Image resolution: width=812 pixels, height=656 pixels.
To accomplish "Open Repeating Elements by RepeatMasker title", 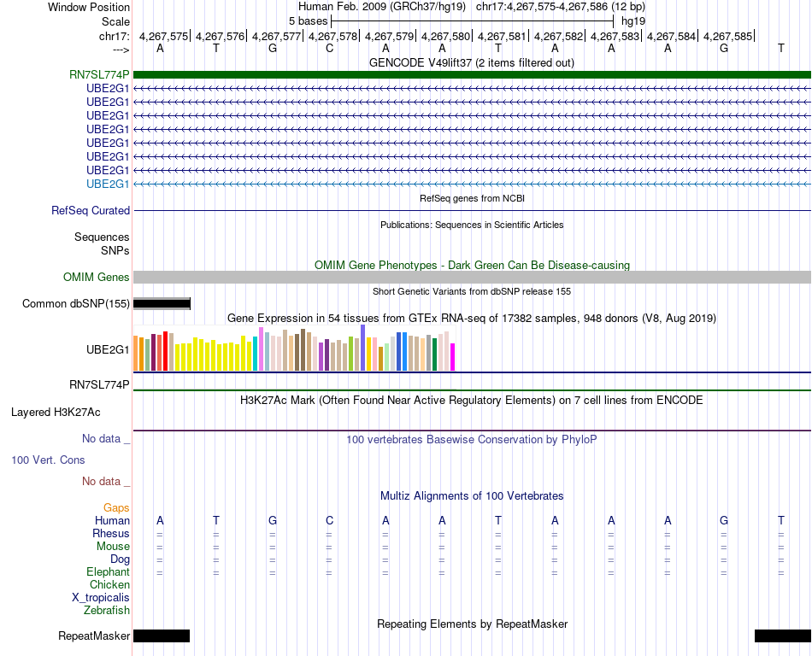I will pyautogui.click(x=472, y=624).
